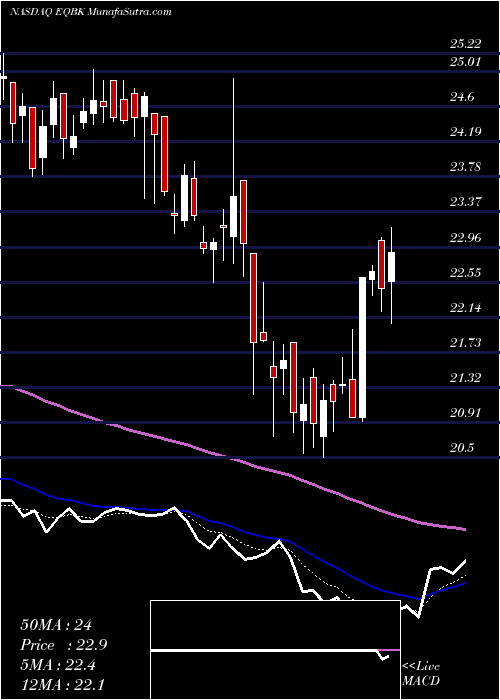
Task: Click the last white candlestick on the chart
Action: point(392,267)
